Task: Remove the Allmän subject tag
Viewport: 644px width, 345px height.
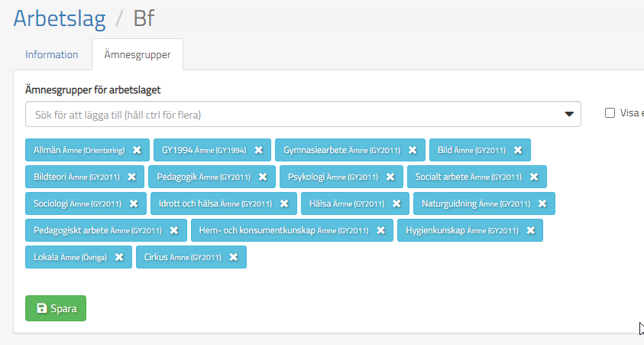Action: point(137,150)
